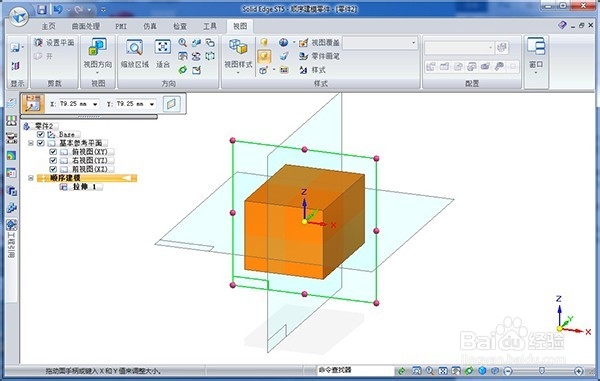Click the zoom magnifier icon beside the 适合 tool
Screen dimensions: 600x381
click(x=183, y=42)
